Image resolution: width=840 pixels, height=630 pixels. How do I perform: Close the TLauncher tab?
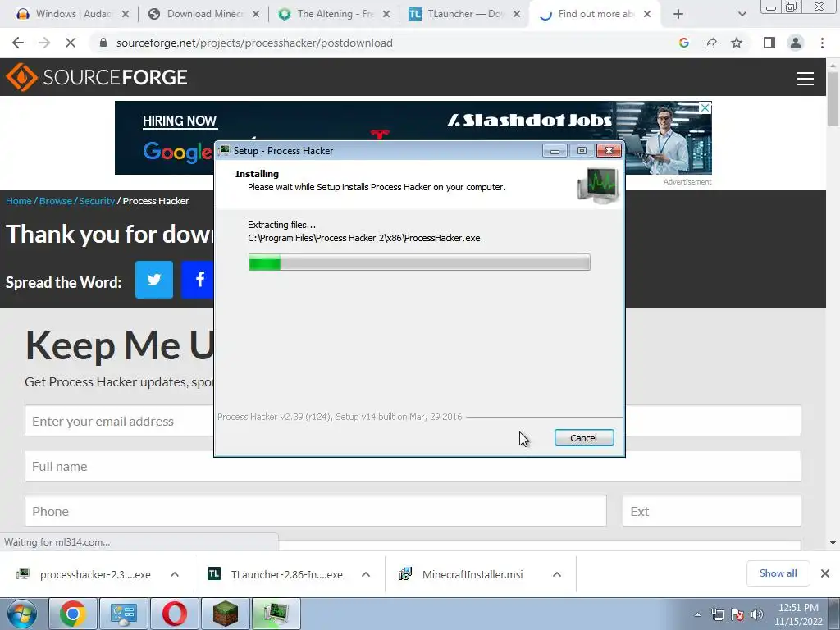click(517, 14)
